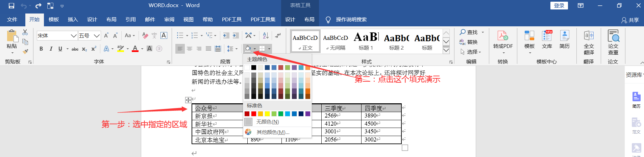Switch to the 审阅 ribbon tab
The width and height of the screenshot is (644, 157).
pos(169,20)
